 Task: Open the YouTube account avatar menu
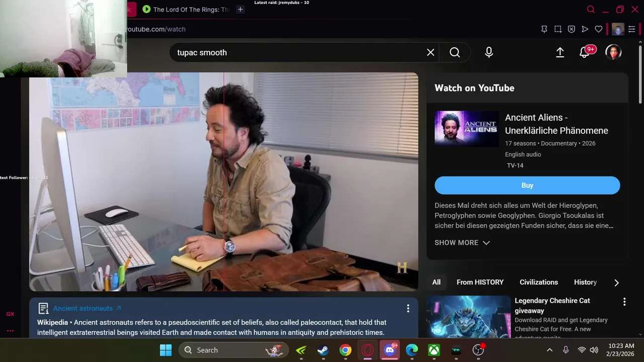pos(613,52)
